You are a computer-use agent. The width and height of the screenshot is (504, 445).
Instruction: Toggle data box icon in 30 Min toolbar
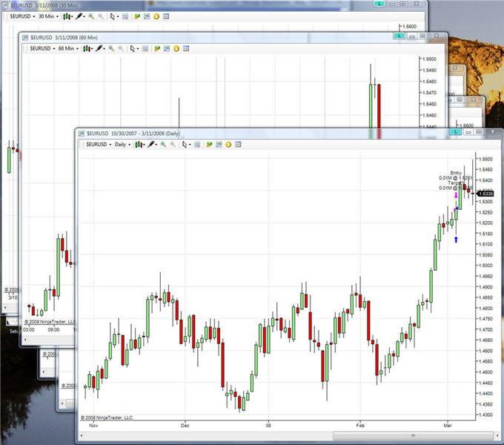point(125,16)
